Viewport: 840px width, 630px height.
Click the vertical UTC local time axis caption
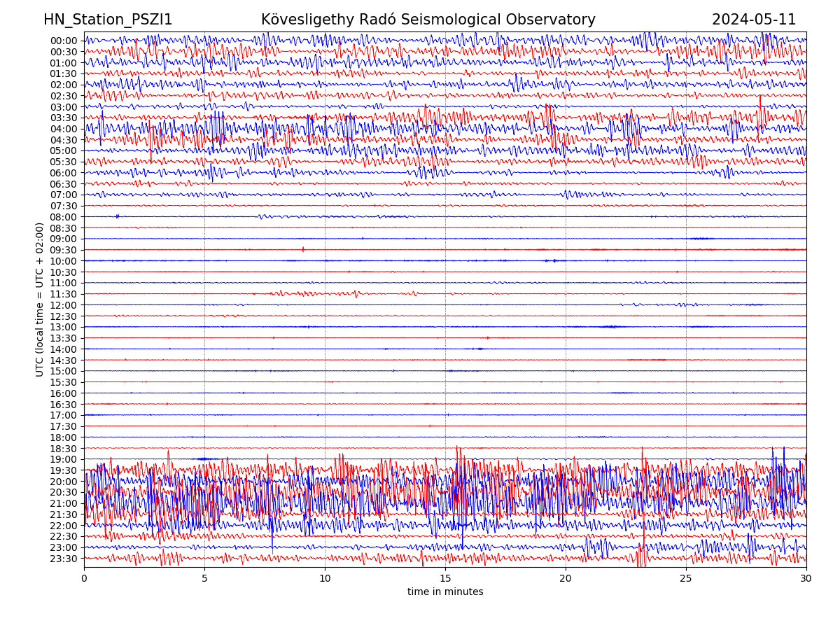(x=40, y=300)
